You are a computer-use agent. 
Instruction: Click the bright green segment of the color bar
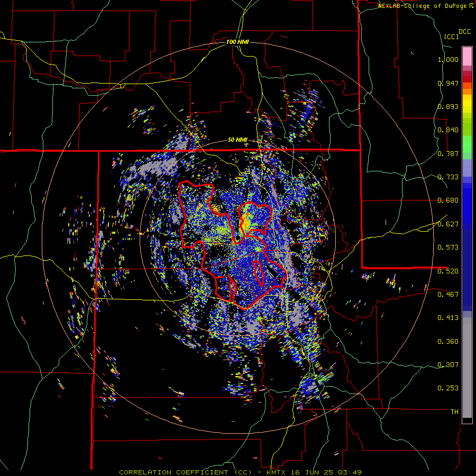(x=467, y=144)
